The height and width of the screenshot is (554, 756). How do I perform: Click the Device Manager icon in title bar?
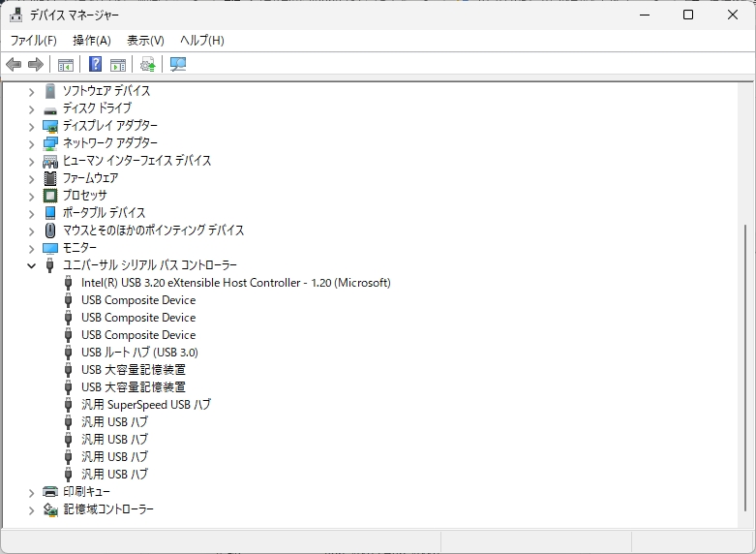pyautogui.click(x=16, y=15)
